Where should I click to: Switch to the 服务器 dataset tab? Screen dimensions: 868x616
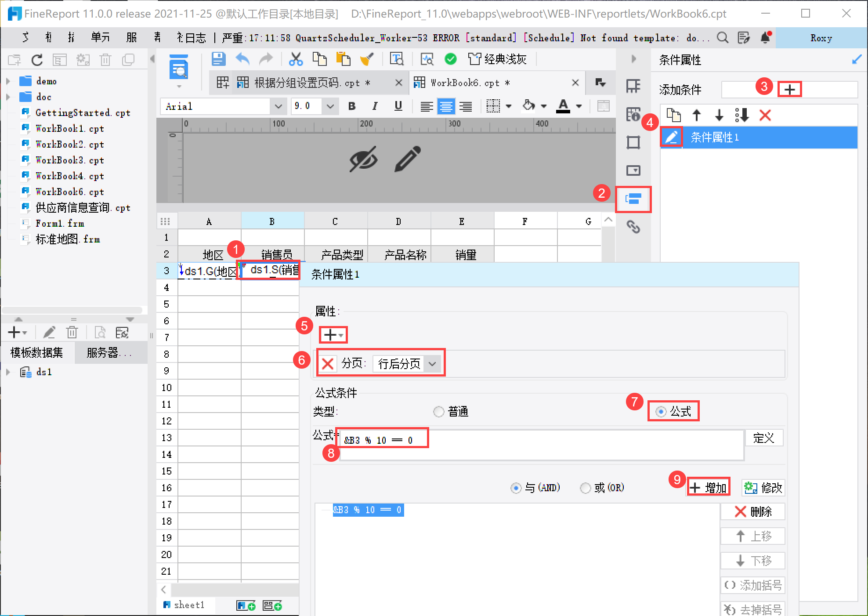(109, 352)
